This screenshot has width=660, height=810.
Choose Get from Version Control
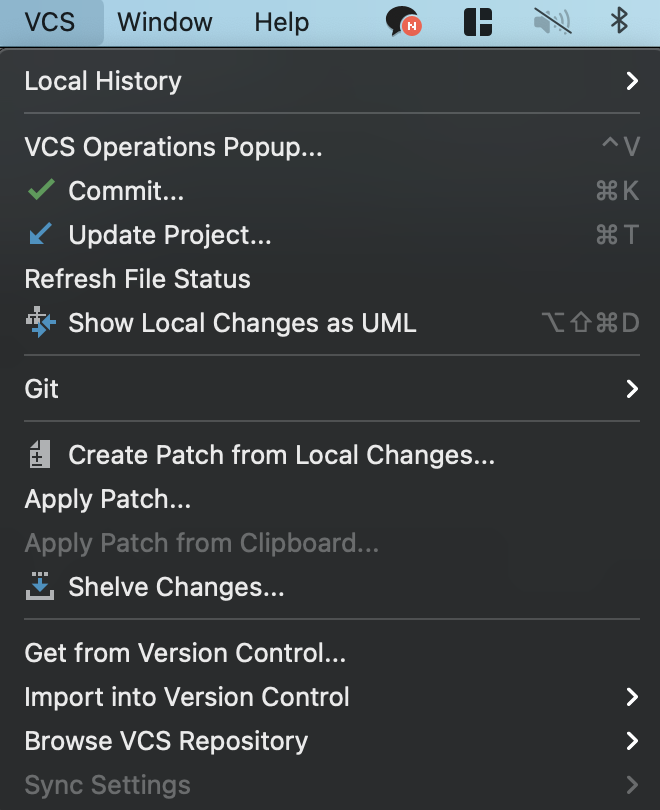pyautogui.click(x=185, y=653)
